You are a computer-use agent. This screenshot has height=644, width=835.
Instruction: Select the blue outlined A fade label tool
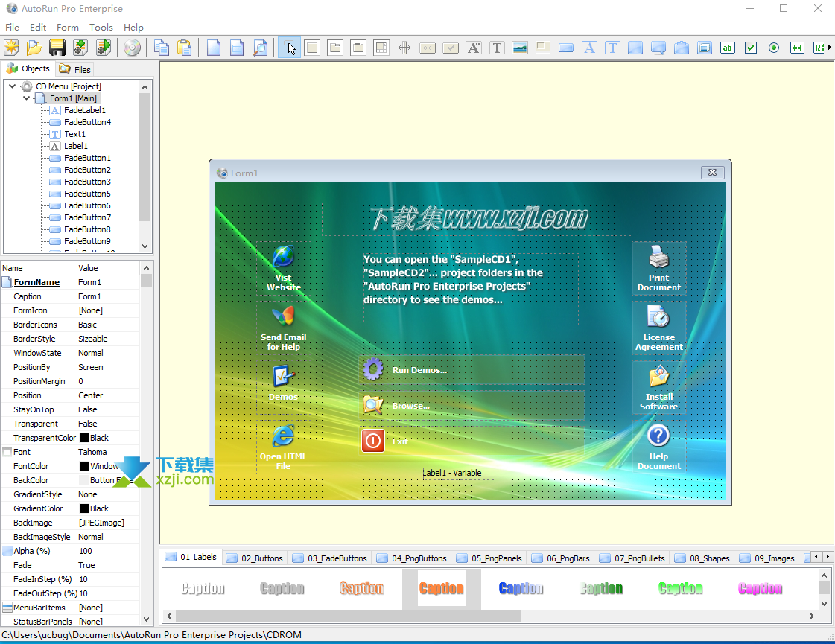coord(589,48)
